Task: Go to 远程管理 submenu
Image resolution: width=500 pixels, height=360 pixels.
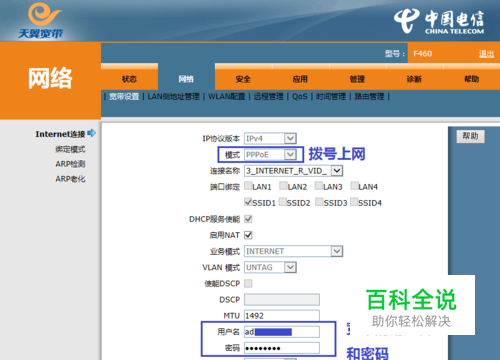Action: 268,97
